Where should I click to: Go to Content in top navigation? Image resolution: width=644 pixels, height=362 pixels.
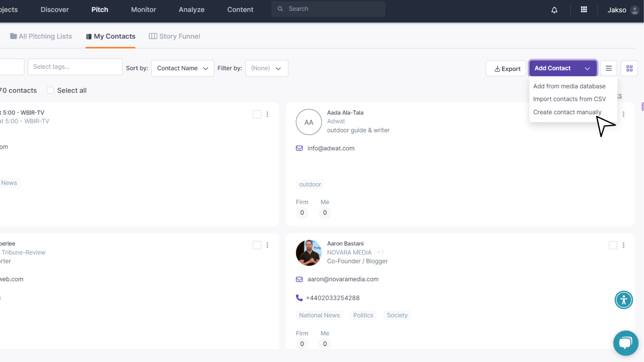pos(240,10)
